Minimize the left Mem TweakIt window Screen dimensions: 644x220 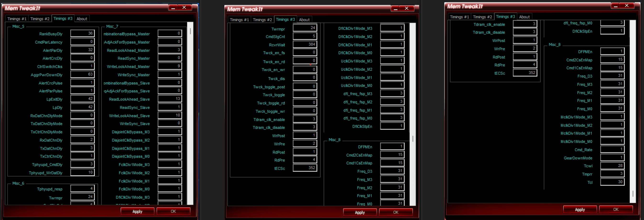(173, 8)
